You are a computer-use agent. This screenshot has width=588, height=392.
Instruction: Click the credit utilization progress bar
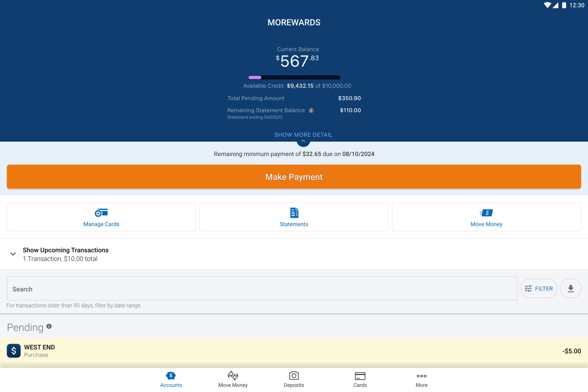point(294,77)
